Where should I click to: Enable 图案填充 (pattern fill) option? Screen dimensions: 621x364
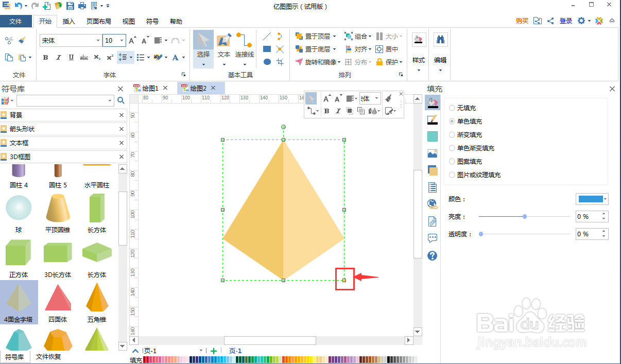point(453,161)
